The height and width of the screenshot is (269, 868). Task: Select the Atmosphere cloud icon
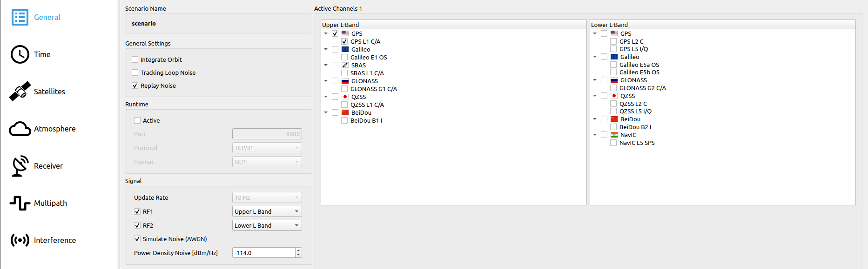(x=20, y=129)
